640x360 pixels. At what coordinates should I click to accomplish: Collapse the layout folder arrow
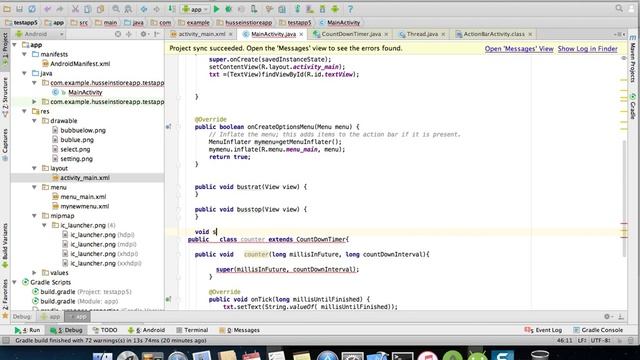coord(35,168)
